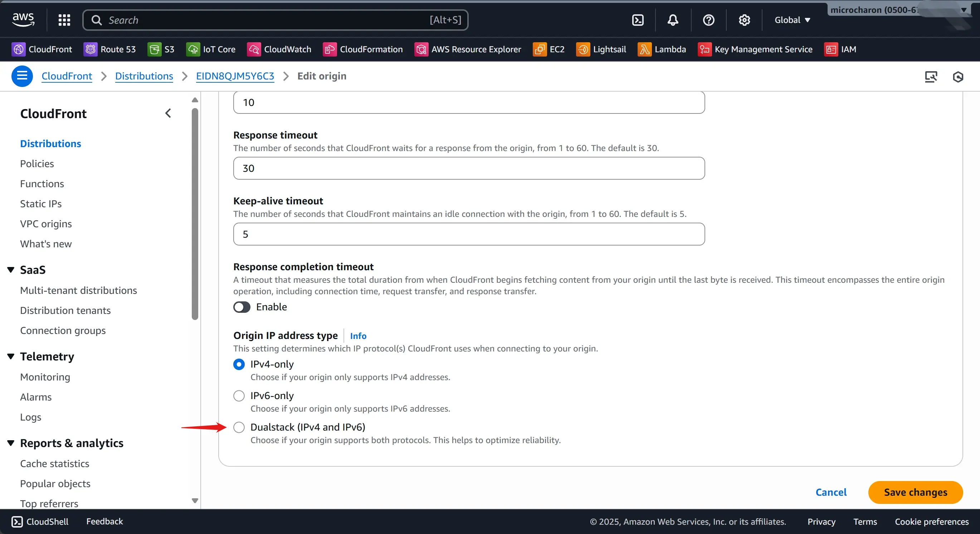Viewport: 980px width, 534px height.
Task: Select the IPv6-only radio button
Action: (239, 396)
